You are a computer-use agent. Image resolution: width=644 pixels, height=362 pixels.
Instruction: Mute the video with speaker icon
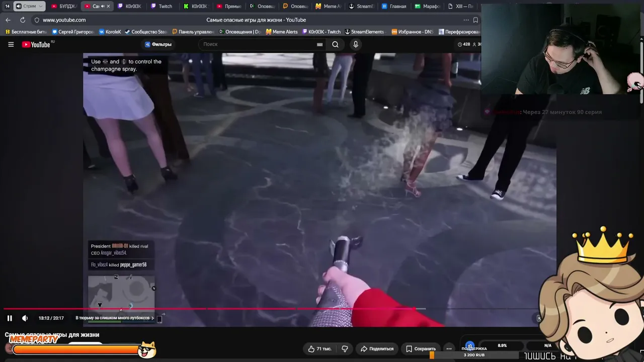pos(25,318)
